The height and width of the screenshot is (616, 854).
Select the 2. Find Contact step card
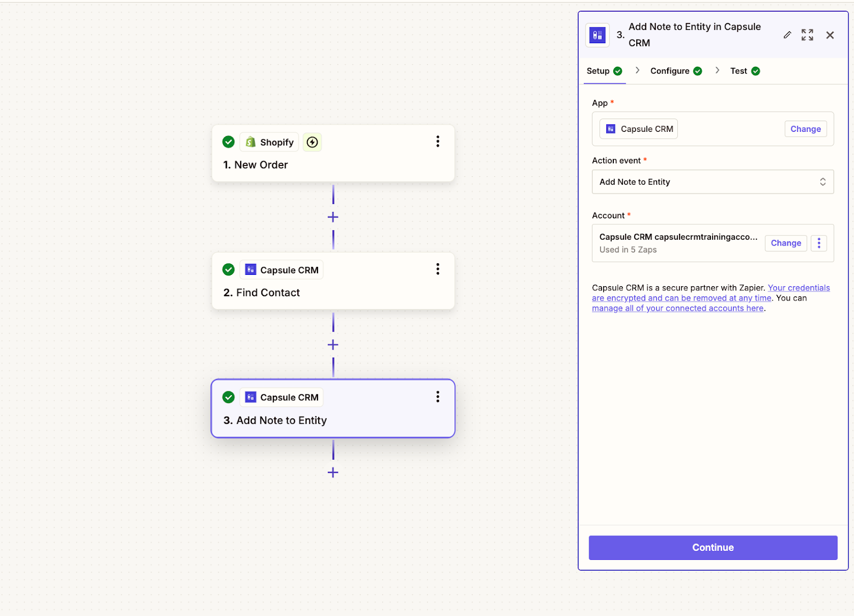(x=333, y=281)
